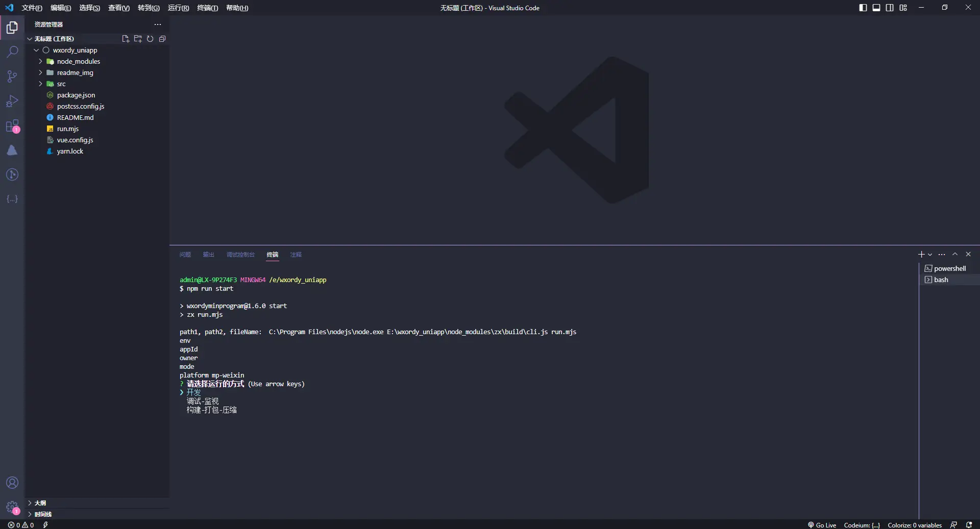Viewport: 980px width, 529px height.
Task: Open the Accounts menu icon
Action: point(12,483)
